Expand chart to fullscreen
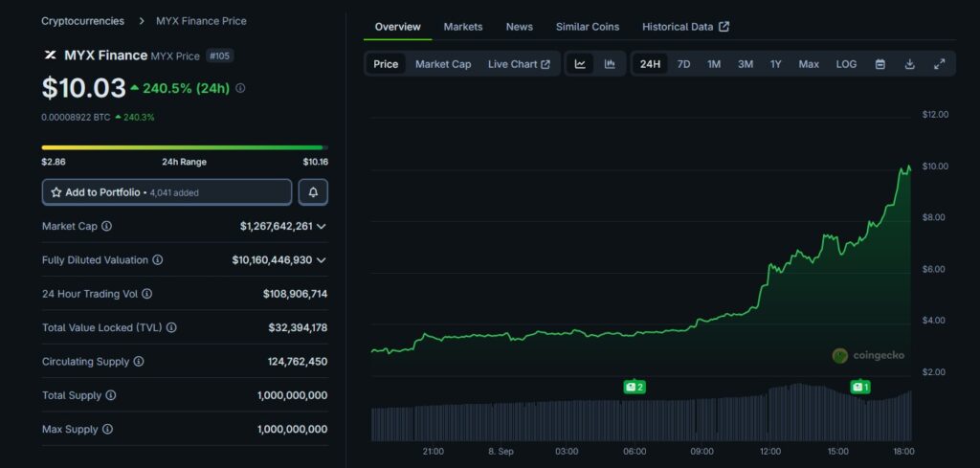Image resolution: width=980 pixels, height=468 pixels. [x=940, y=64]
